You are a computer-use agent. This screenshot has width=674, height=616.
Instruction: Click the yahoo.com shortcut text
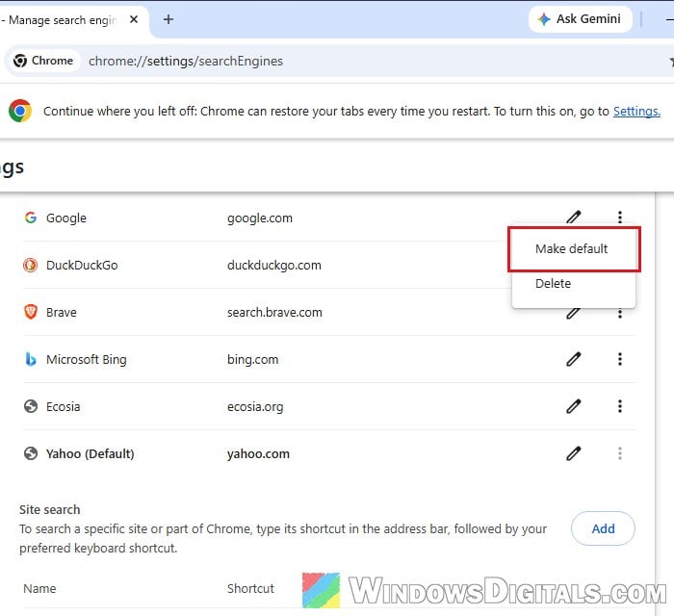258,454
